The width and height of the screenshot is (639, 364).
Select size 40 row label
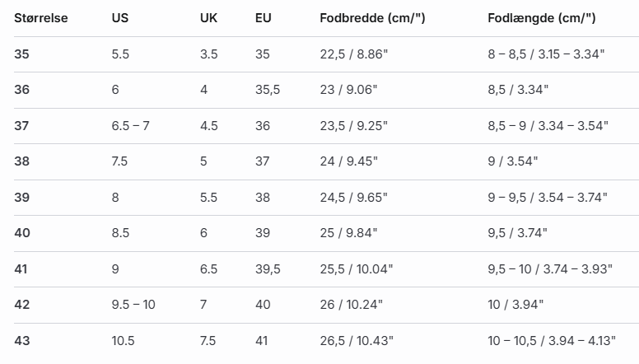22,233
